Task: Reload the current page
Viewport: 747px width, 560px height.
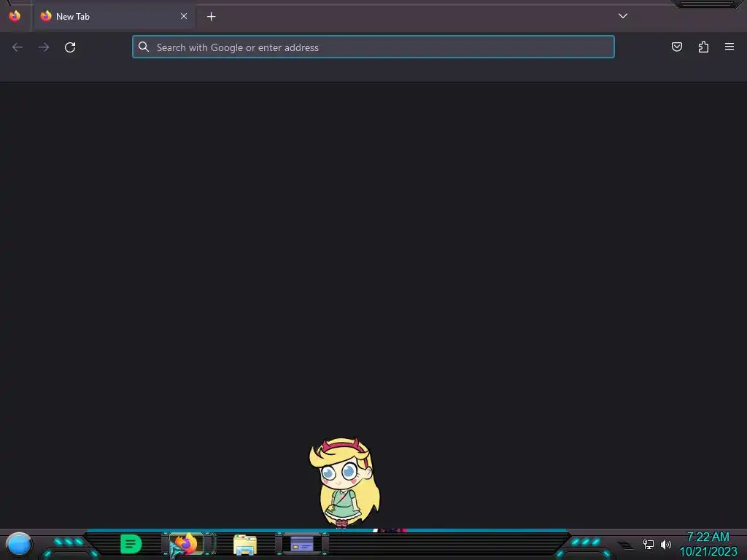Action: (70, 47)
